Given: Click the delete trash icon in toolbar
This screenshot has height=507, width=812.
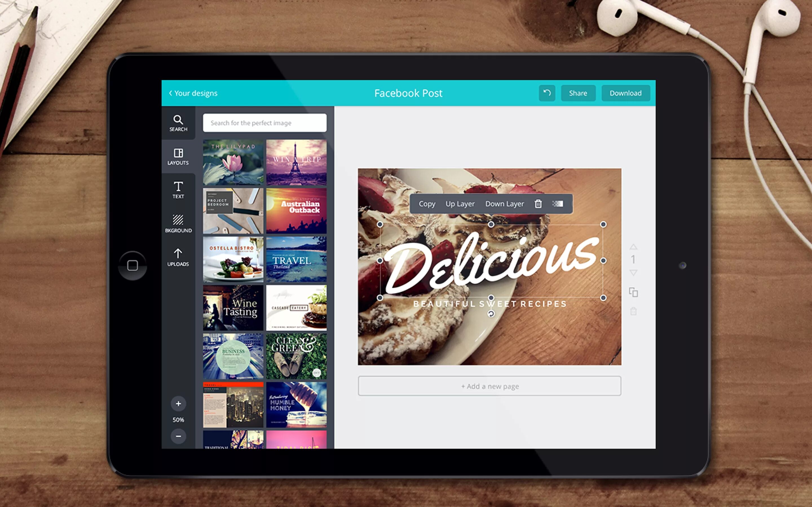Looking at the screenshot, I should coord(538,204).
